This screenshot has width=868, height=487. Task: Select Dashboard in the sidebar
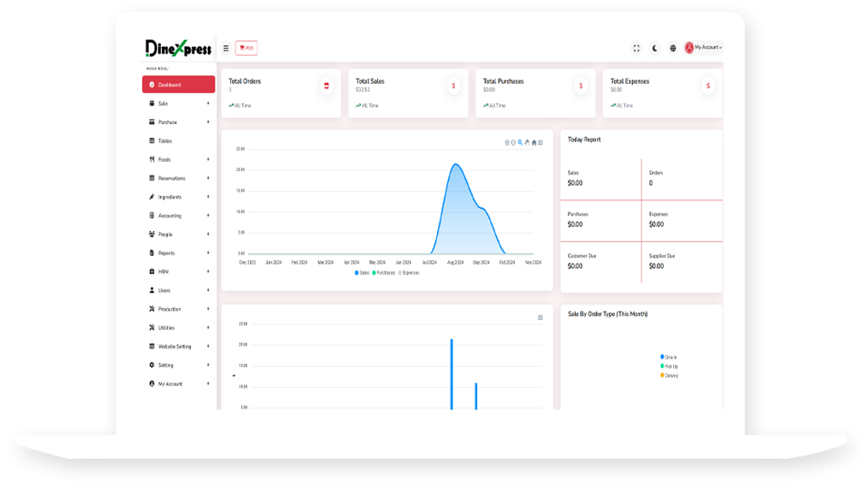(x=178, y=85)
